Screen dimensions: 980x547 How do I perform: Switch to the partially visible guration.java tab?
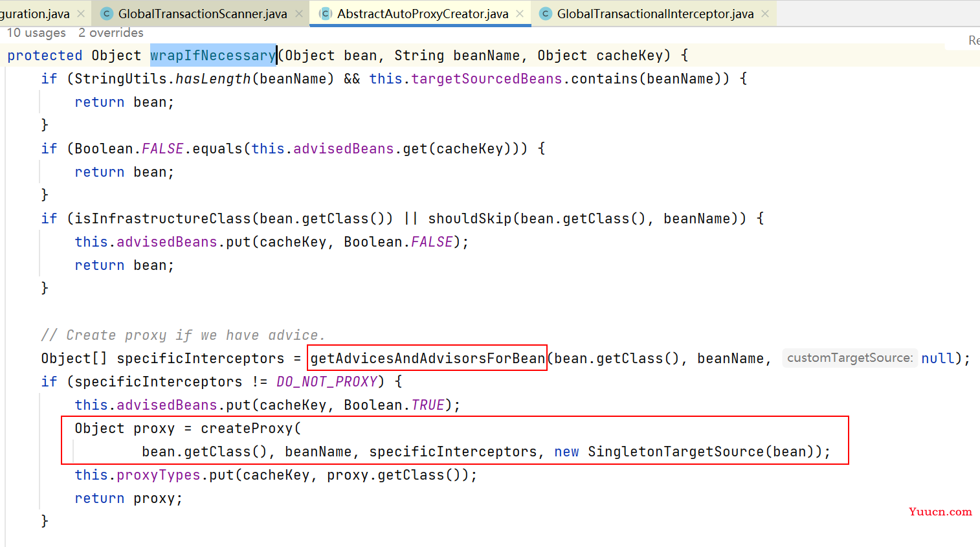[35, 14]
